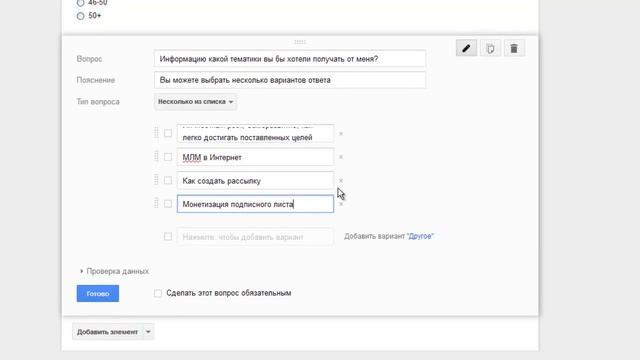Grab drag handle of 'легко достигать' option row
Screen dimensions: 640x360
(x=156, y=133)
